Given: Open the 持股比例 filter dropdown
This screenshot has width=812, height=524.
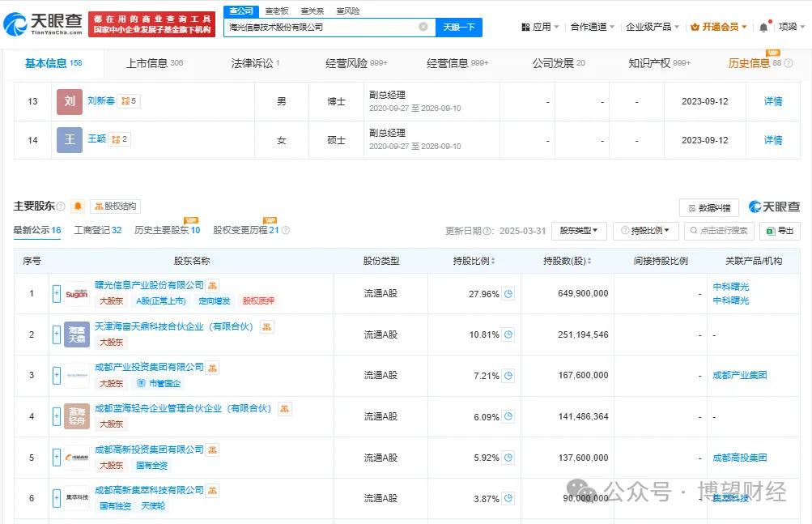Looking at the screenshot, I should pos(644,231).
